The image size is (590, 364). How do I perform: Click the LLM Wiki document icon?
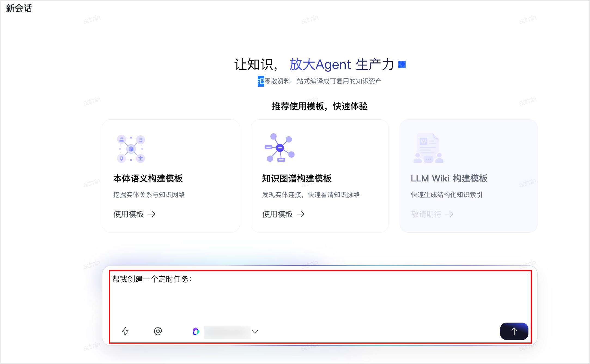point(428,148)
